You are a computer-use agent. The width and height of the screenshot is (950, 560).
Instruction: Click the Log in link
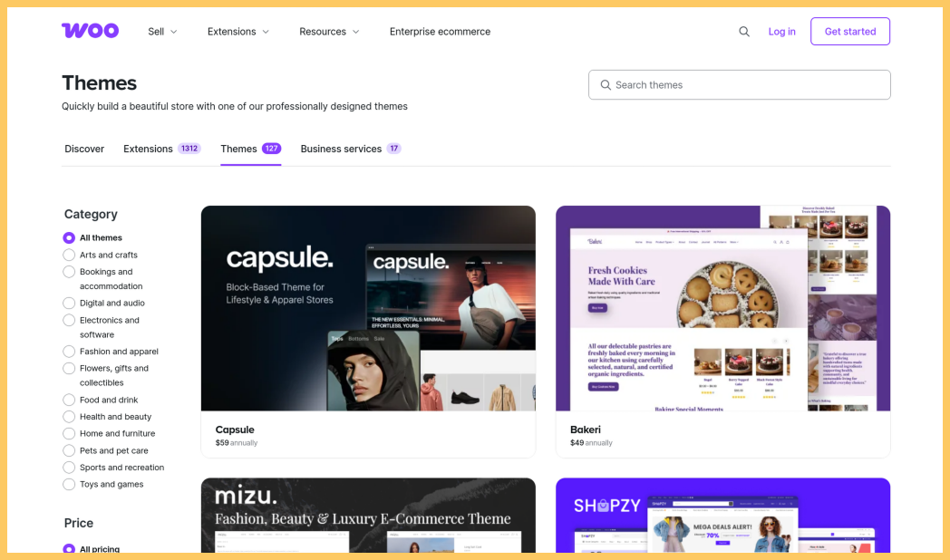coord(781,32)
